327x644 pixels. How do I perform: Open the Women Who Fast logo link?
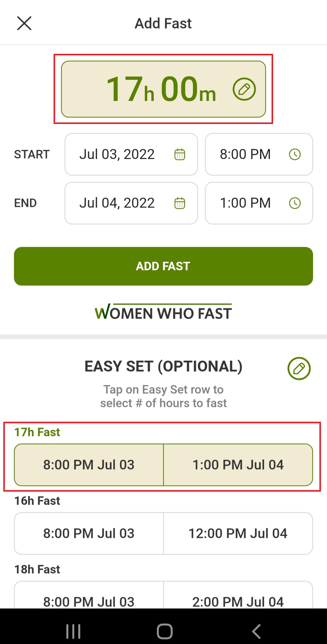pos(163,312)
